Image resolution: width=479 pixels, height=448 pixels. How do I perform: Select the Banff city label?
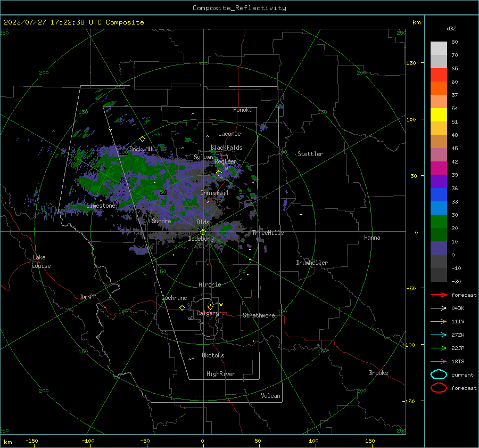pos(88,297)
